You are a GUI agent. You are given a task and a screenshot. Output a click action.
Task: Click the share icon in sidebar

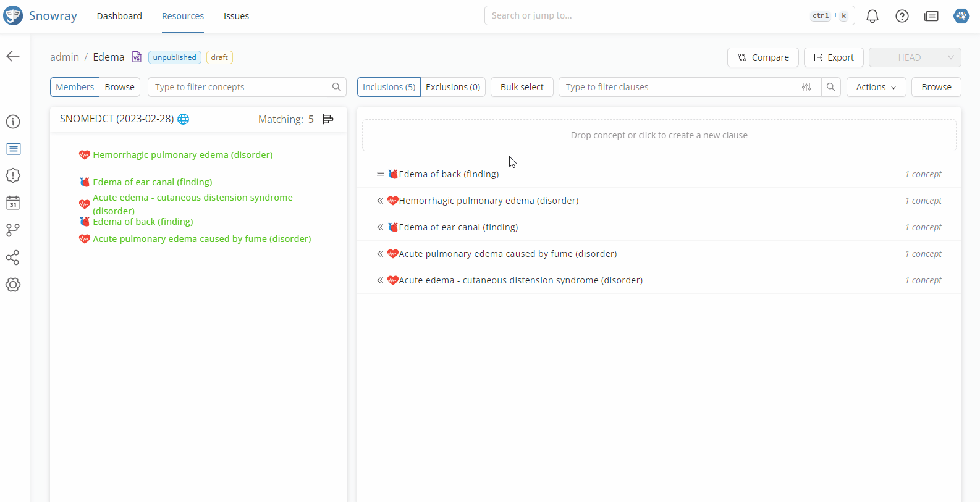click(x=13, y=257)
